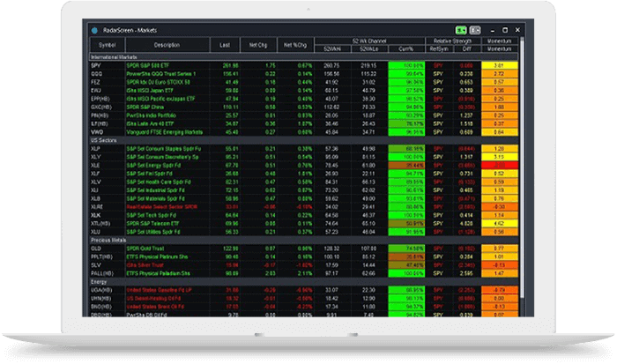Click GLD row Last price 122.98
The image size is (617, 364).
click(231, 249)
